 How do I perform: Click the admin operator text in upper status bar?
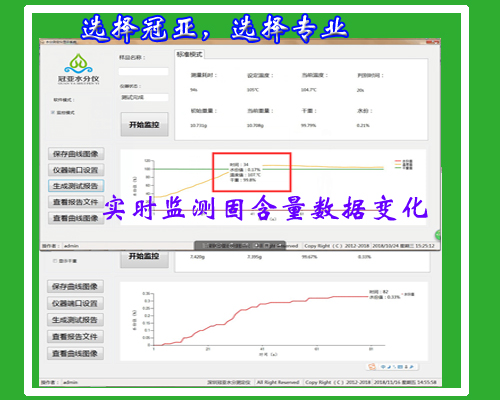pyautogui.click(x=71, y=246)
